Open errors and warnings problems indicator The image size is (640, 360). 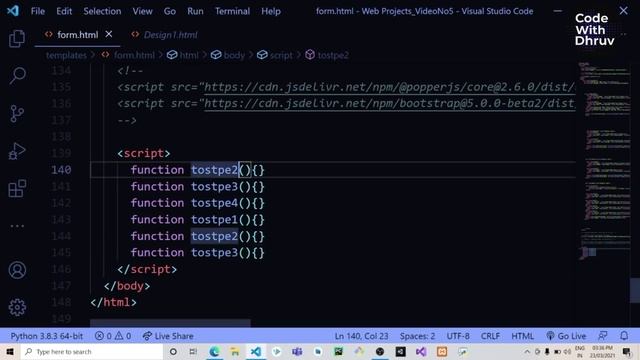pos(113,336)
